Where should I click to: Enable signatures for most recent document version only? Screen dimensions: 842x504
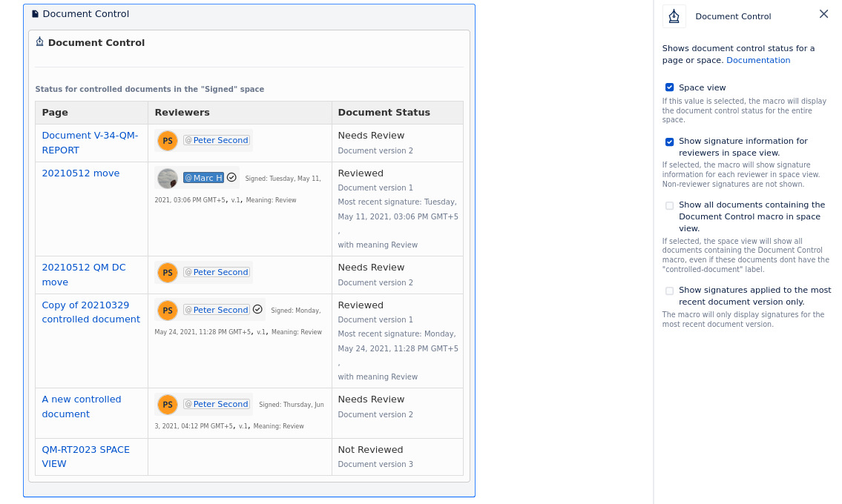coord(669,291)
